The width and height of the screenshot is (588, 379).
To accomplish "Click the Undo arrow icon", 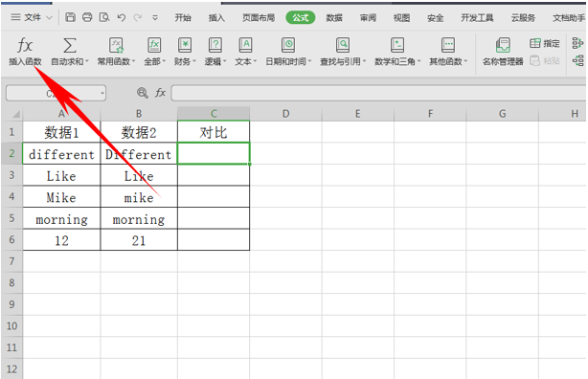I will 121,17.
